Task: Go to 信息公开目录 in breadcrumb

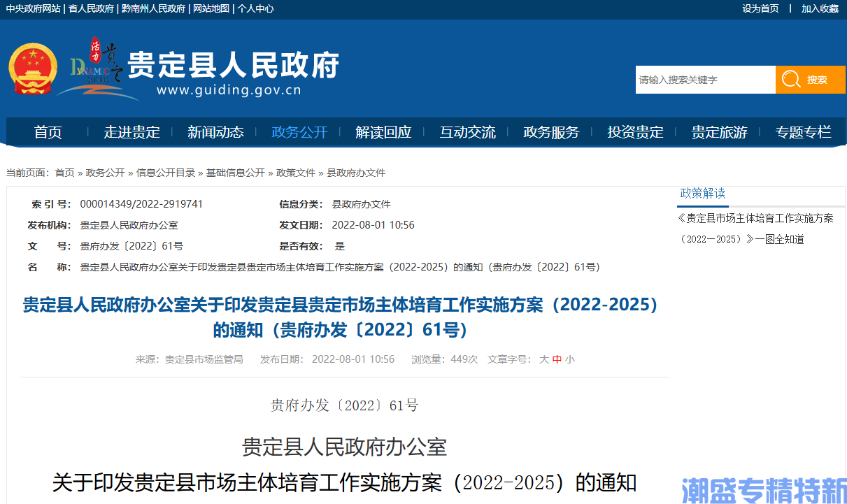Action: pyautogui.click(x=166, y=173)
